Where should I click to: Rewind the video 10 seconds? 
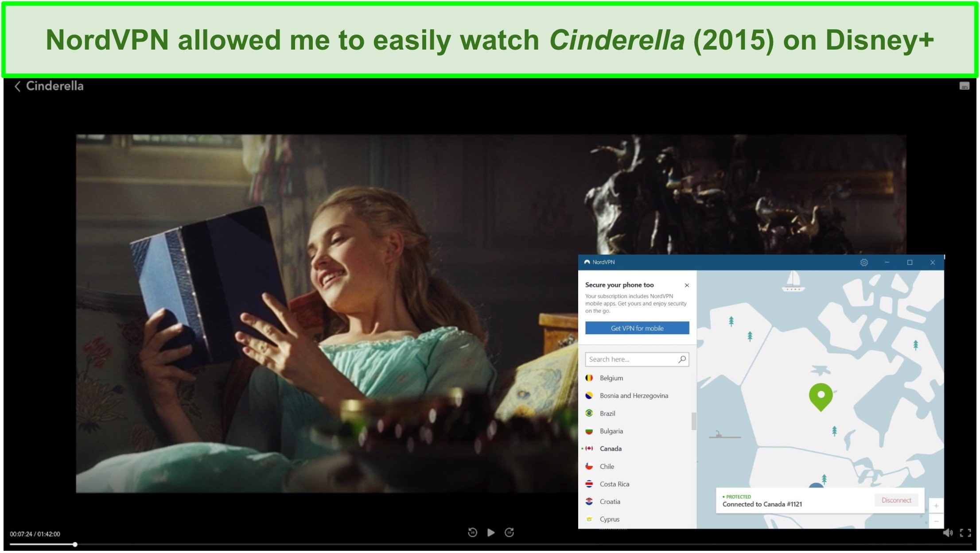472,533
